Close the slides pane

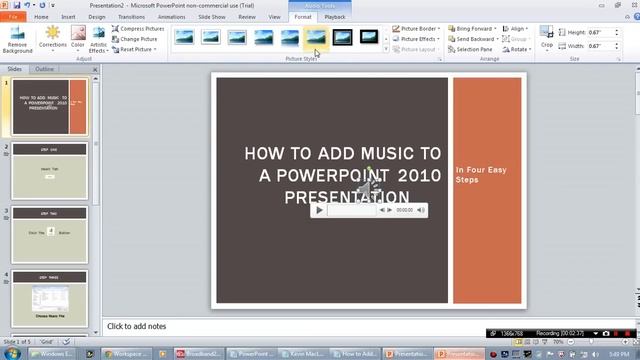(x=95, y=69)
